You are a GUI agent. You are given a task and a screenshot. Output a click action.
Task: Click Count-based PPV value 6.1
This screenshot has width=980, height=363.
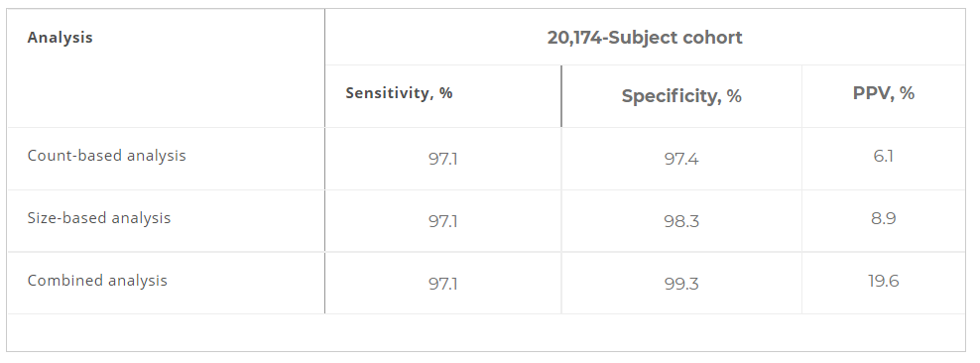point(883,156)
